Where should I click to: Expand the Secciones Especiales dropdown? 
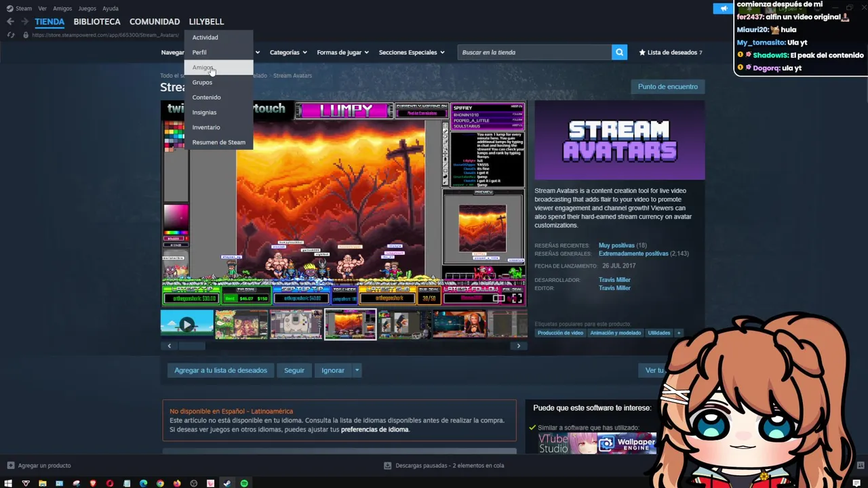point(412,52)
